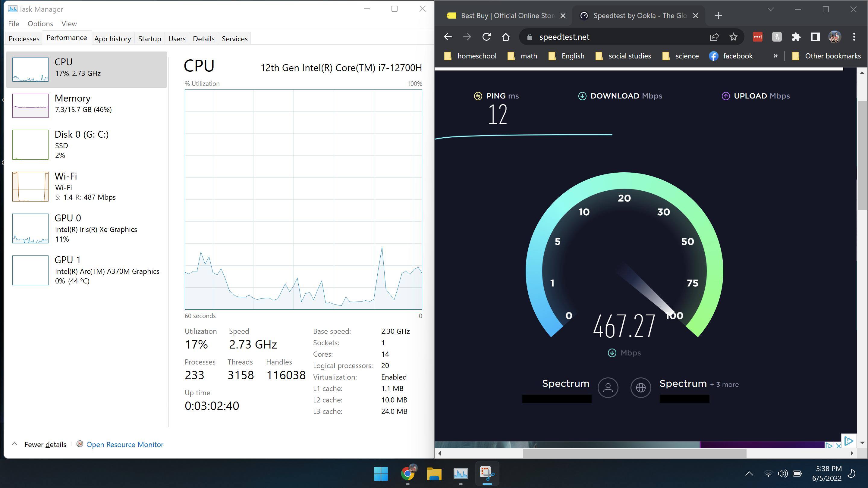Expand hidden bookmarks chevron
868x488 pixels.
776,56
